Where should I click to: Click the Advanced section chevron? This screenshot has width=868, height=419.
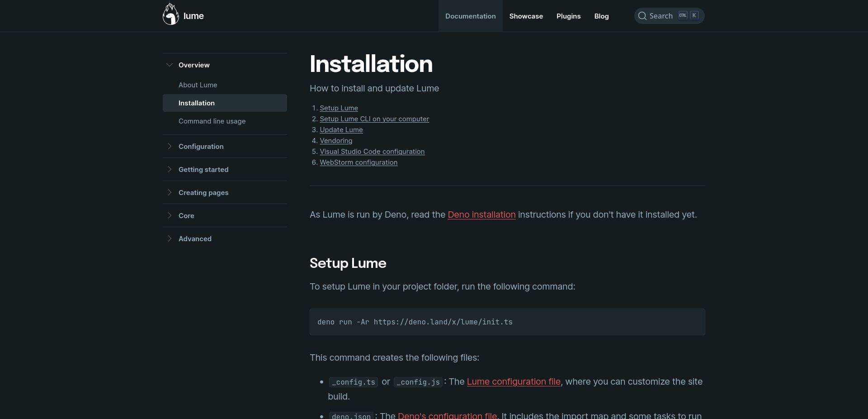pos(170,239)
